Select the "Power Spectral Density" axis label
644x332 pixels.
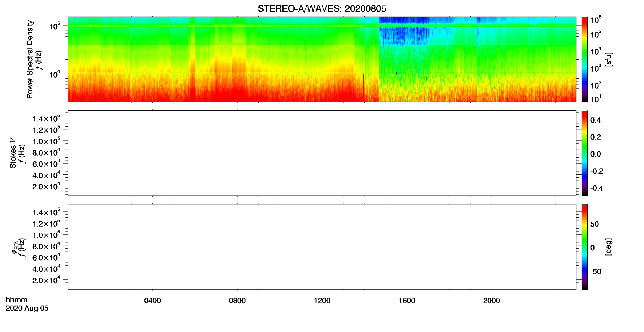[30, 59]
